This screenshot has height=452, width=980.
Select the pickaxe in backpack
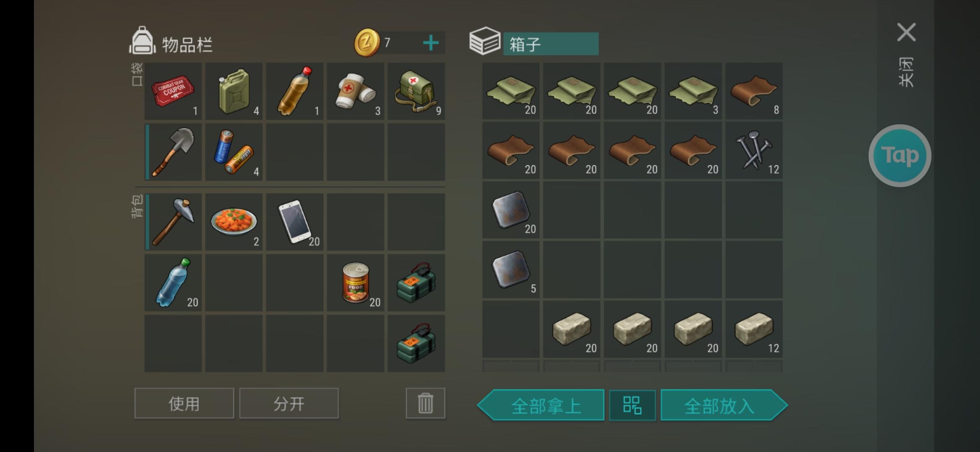tap(173, 222)
